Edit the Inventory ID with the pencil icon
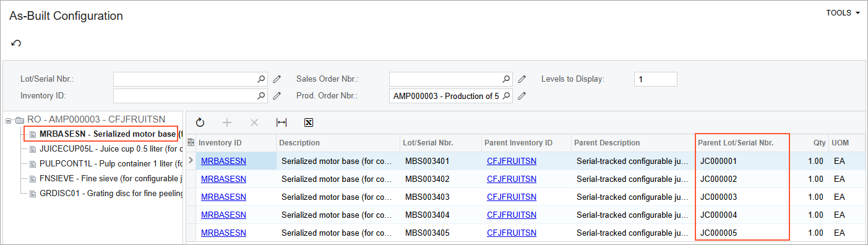This screenshot has width=868, height=245. coord(277,96)
